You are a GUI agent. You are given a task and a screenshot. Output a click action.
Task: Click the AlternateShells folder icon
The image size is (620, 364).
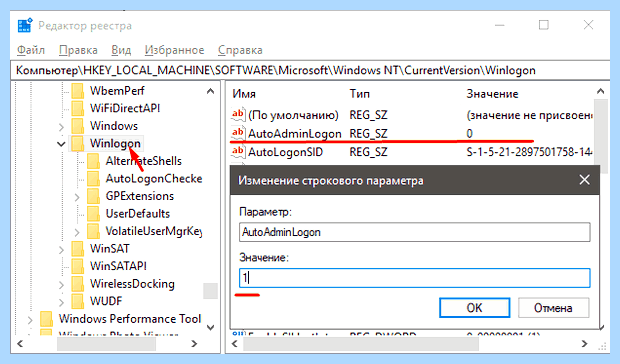(x=93, y=161)
